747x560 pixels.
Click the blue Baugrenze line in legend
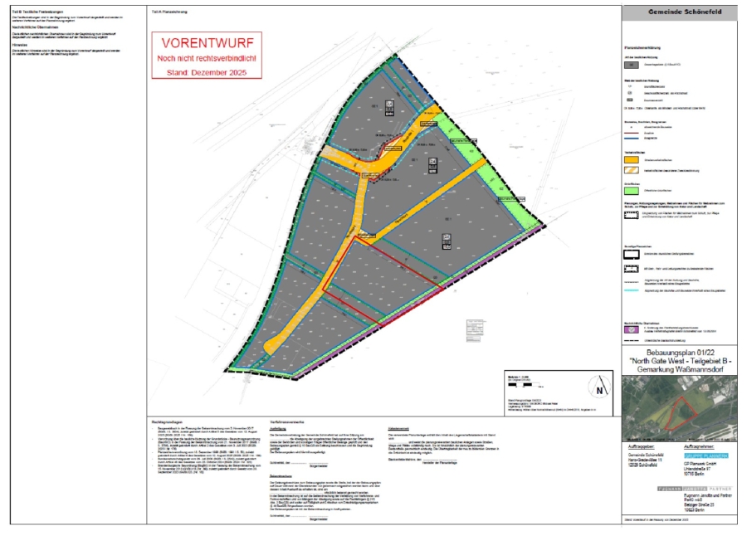click(x=632, y=138)
